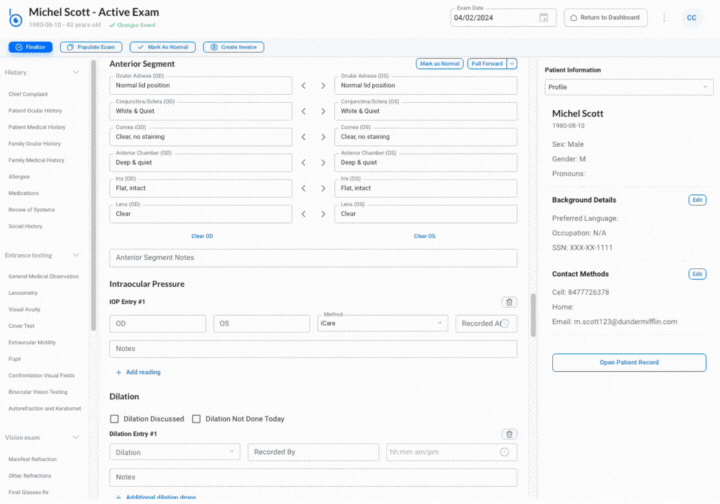Copy Ocular Adnexa OS value to OD arrow
720x504 pixels.
(x=304, y=86)
